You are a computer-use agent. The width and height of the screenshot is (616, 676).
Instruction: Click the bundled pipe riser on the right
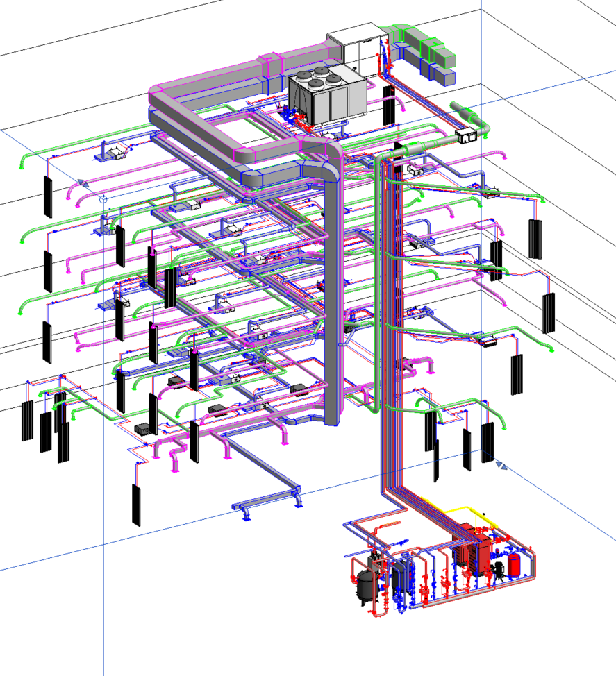(392, 312)
